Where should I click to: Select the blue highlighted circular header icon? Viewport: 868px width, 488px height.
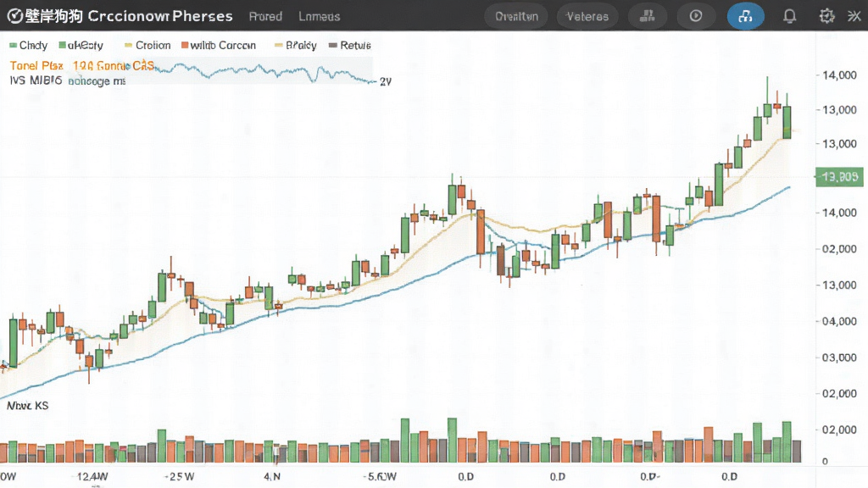[x=745, y=16]
